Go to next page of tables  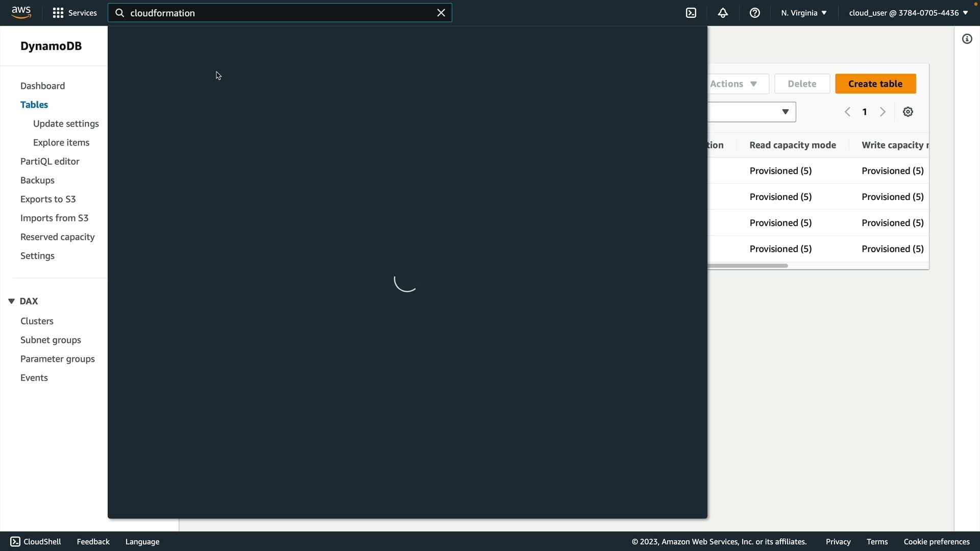point(883,112)
